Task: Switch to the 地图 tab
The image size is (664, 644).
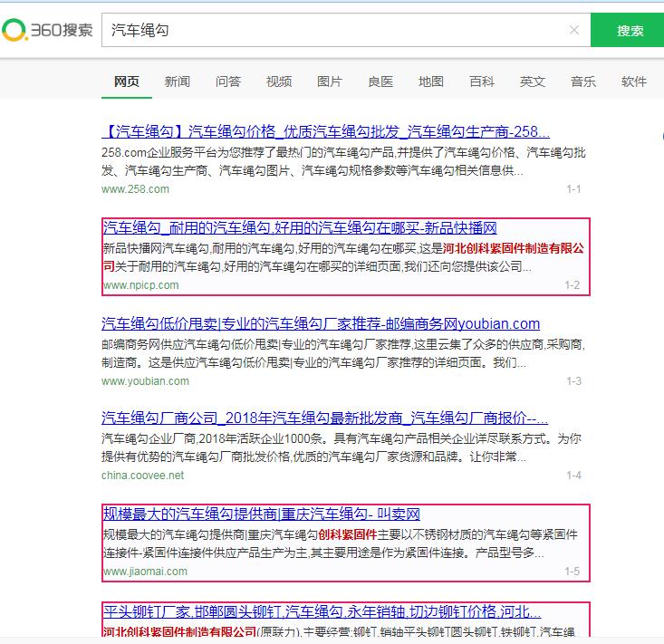Action: click(431, 82)
